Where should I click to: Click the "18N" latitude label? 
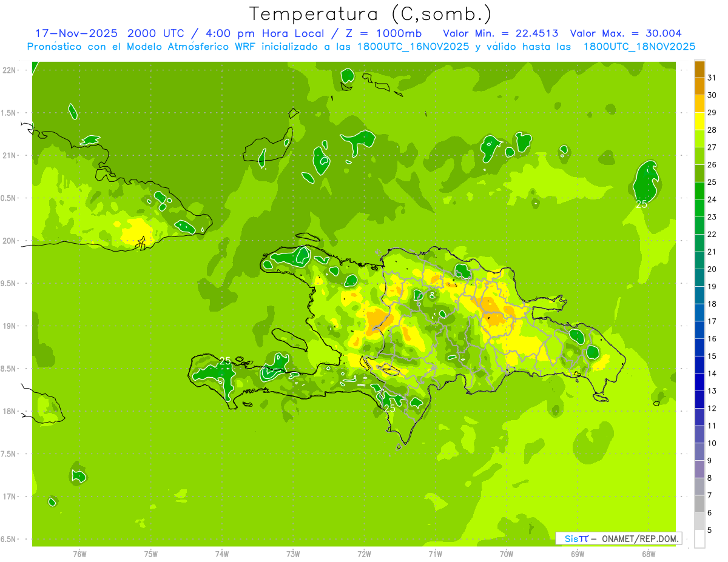(9, 412)
